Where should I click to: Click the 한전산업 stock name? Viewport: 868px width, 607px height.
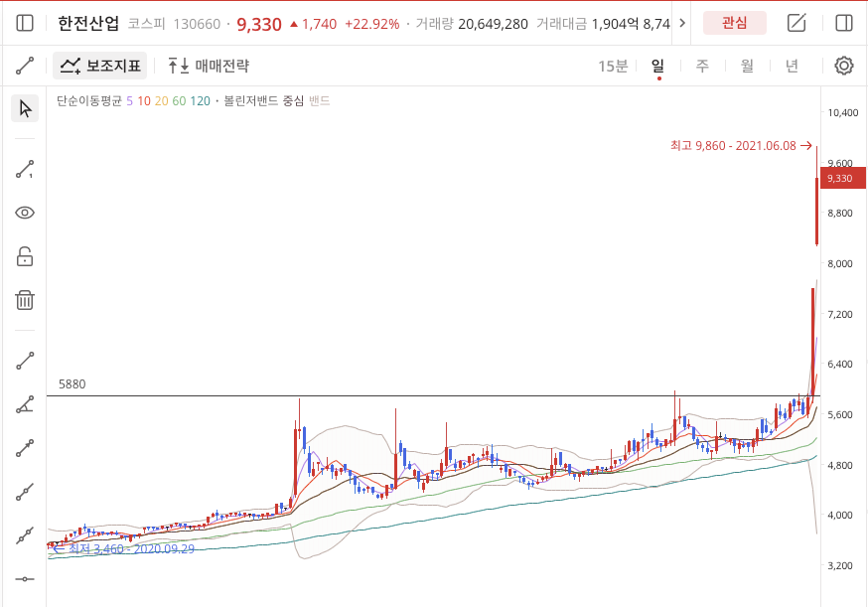point(88,23)
